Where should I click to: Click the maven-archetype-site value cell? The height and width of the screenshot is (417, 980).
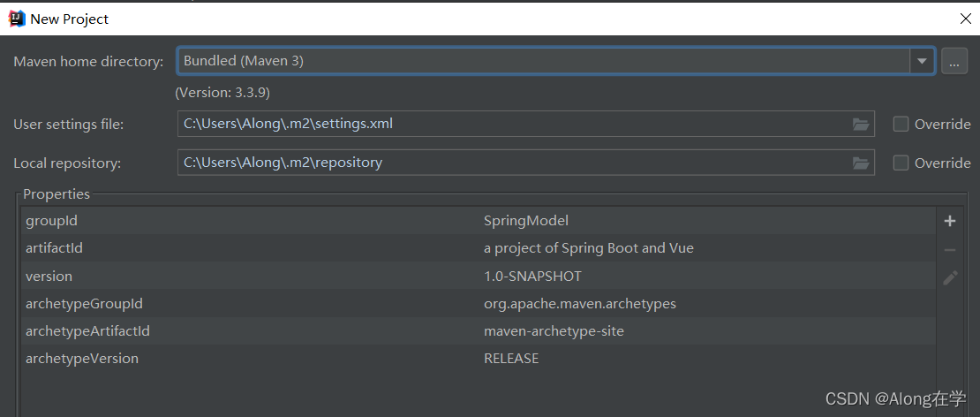point(554,331)
